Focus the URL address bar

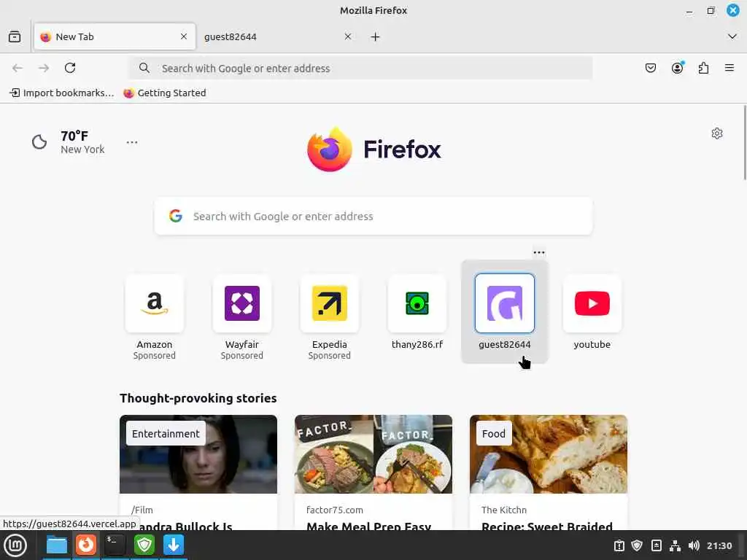(x=360, y=68)
